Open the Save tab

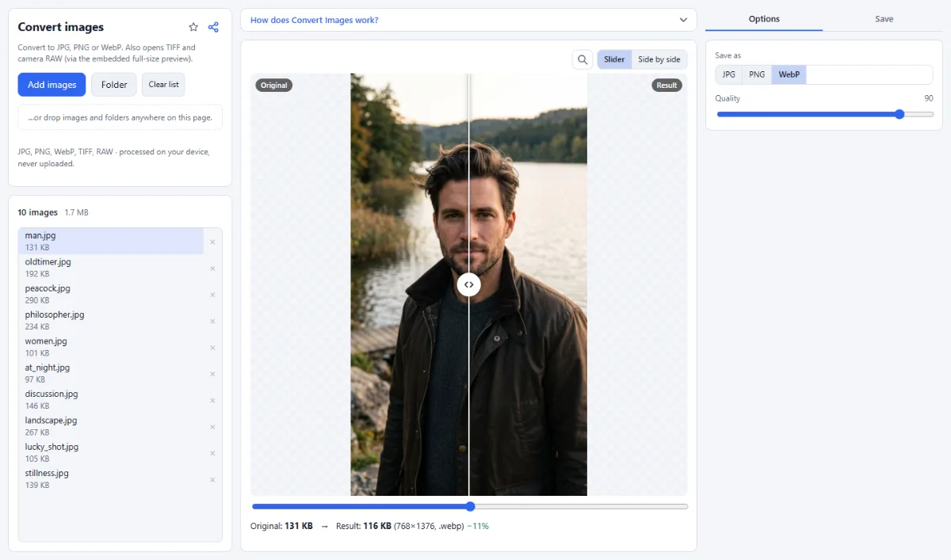tap(884, 19)
